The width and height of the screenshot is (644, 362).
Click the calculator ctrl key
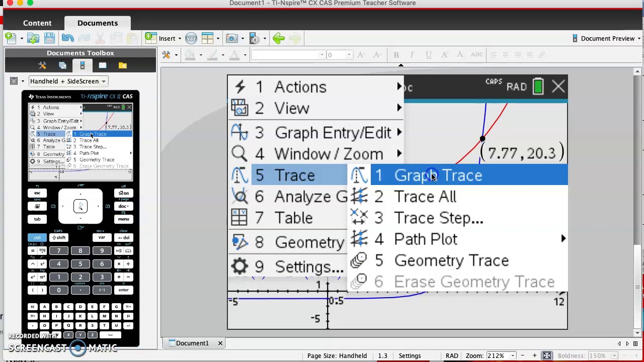[37, 238]
